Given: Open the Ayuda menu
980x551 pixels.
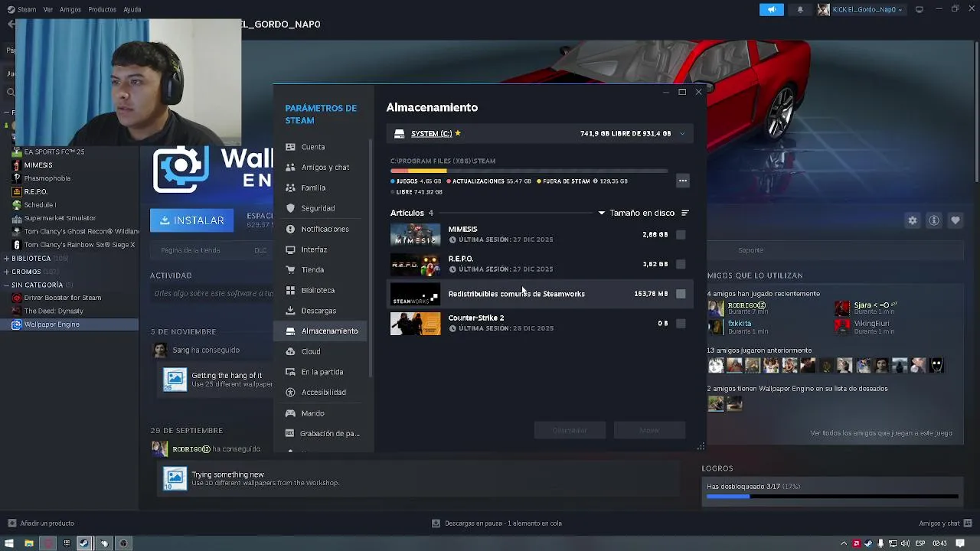Looking at the screenshot, I should (x=132, y=9).
